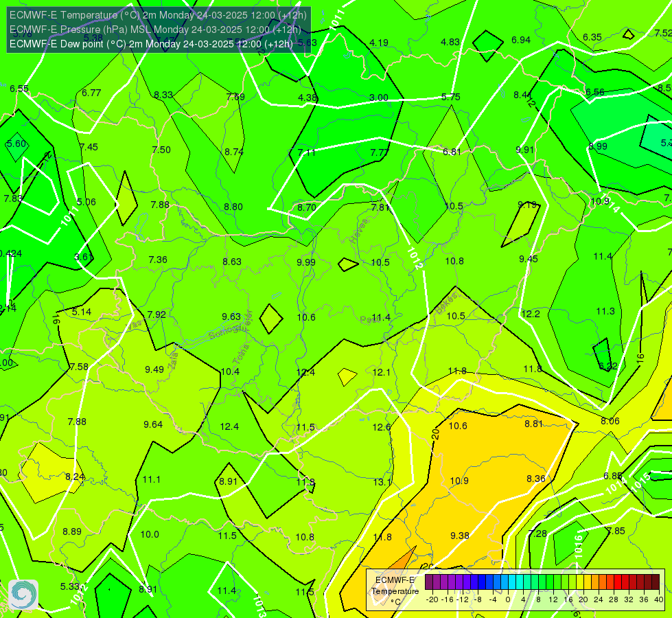
Task: Click the rightmost dark maroon legend swatch
Action: click(x=656, y=582)
